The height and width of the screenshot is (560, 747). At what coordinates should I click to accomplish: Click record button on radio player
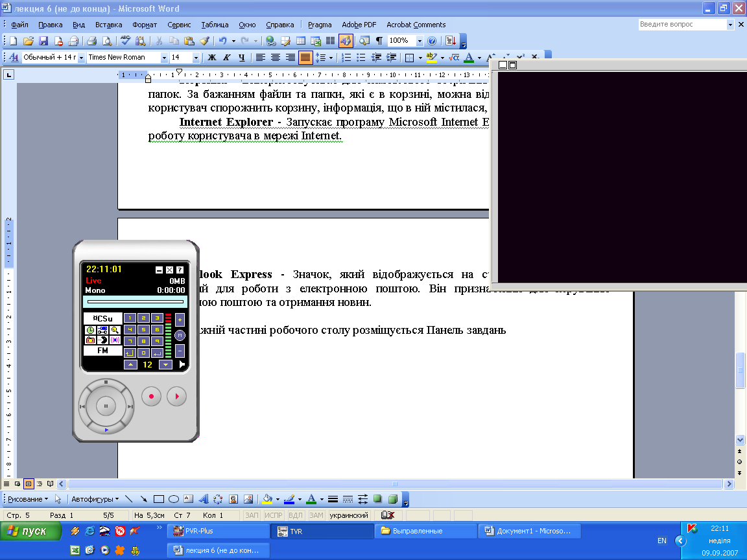coord(152,396)
